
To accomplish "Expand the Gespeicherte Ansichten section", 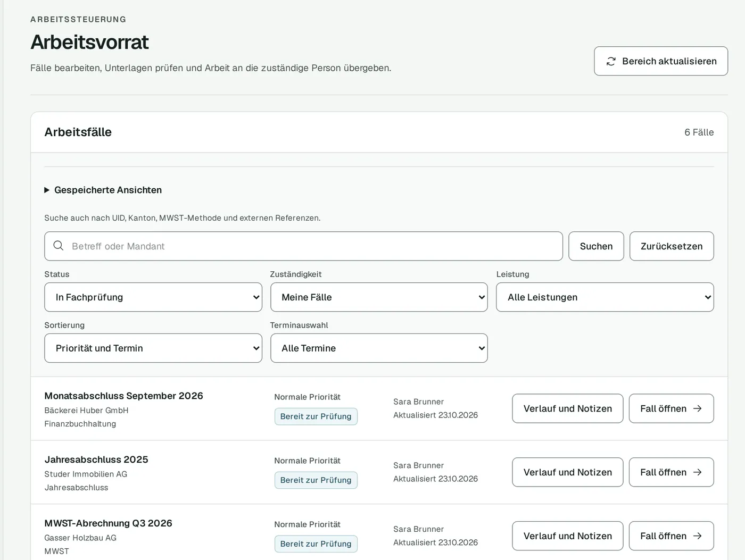I will point(103,190).
